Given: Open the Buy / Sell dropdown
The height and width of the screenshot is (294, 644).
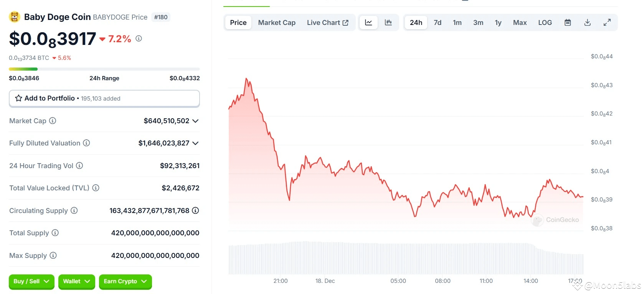Looking at the screenshot, I should pos(31,281).
